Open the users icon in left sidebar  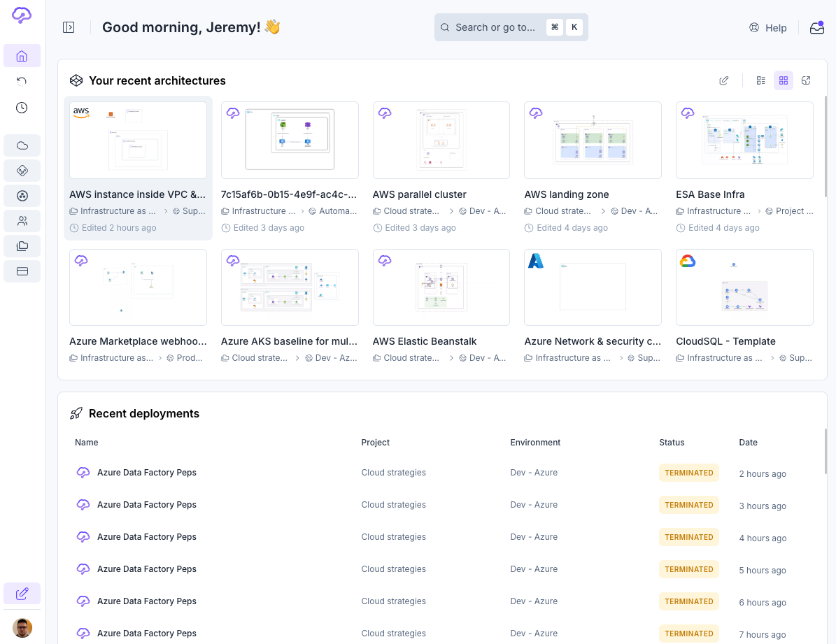[x=22, y=221]
